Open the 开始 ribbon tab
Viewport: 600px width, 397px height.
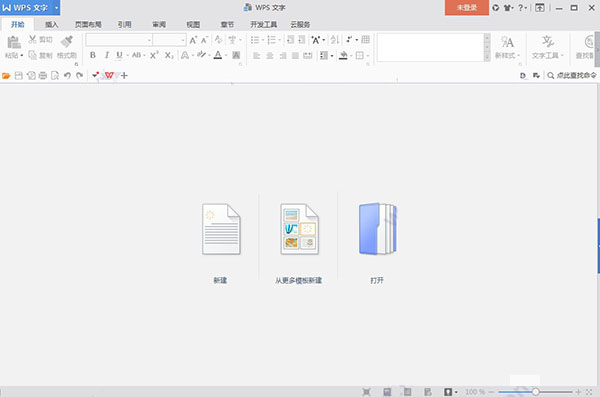18,25
